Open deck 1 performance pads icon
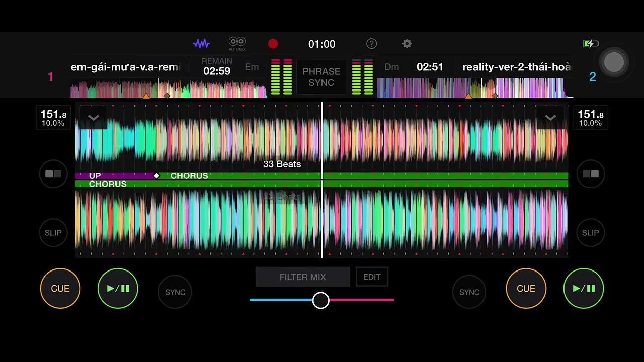 53,174
